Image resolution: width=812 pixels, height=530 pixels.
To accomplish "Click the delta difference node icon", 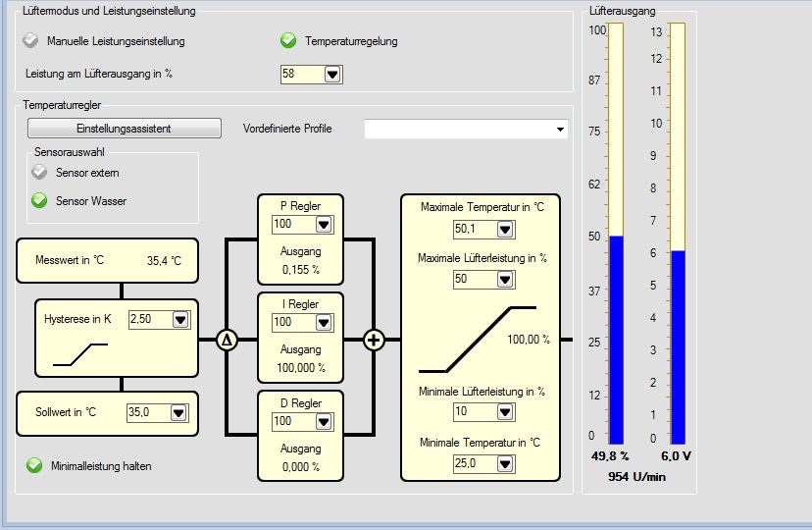I will [227, 341].
